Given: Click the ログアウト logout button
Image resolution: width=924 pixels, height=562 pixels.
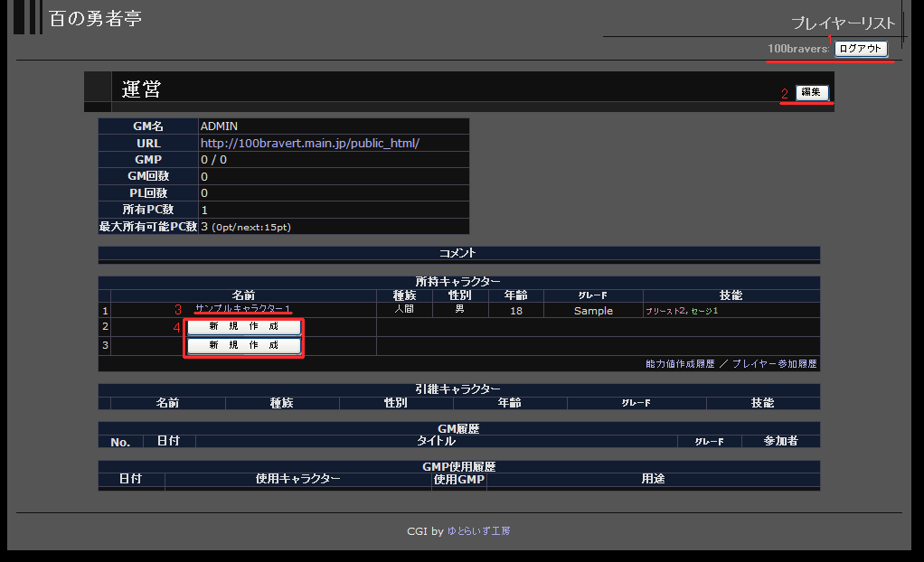Looking at the screenshot, I should [x=860, y=49].
